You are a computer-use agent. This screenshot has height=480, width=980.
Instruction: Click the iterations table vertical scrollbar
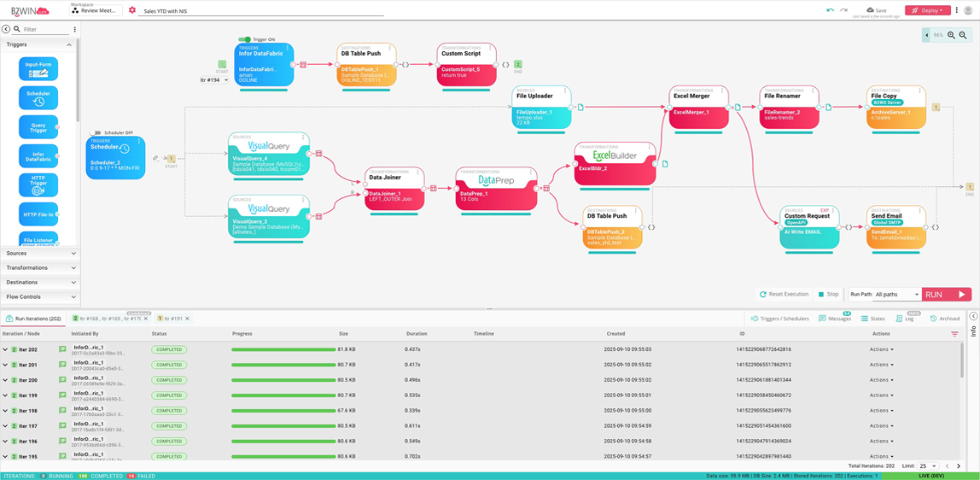pyautogui.click(x=961, y=360)
